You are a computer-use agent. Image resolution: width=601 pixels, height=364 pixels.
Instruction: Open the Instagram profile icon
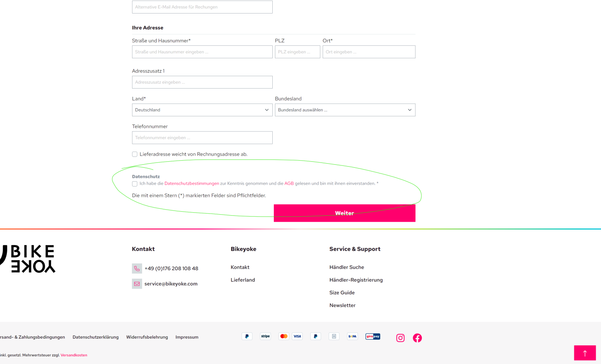coord(400,338)
